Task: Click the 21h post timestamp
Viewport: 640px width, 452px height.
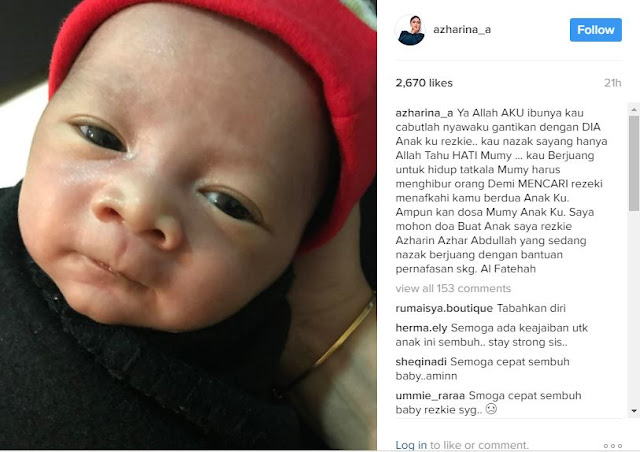Action: coord(613,83)
